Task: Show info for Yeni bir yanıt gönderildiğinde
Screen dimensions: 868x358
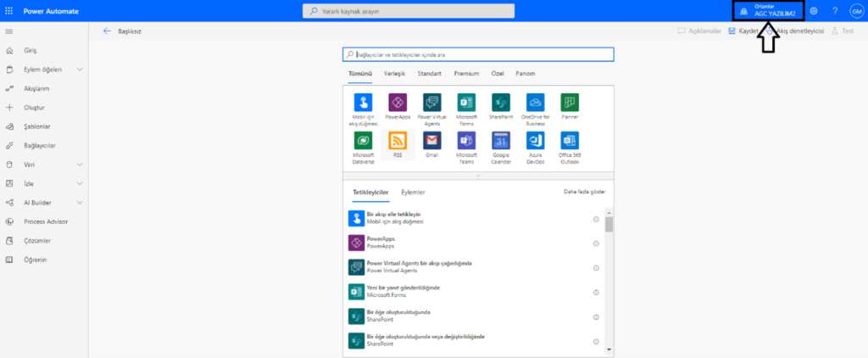Action: coord(596,293)
